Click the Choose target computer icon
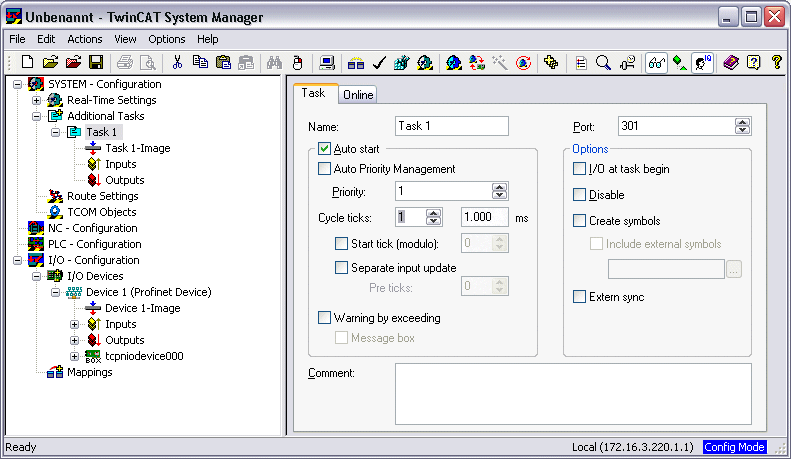Viewport: 791px width, 459px height. [326, 63]
